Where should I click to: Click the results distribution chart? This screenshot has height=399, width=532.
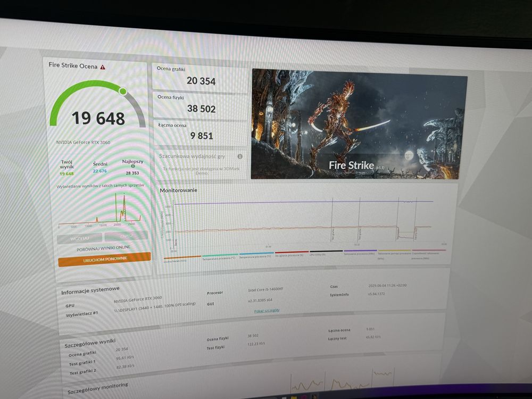(x=100, y=210)
